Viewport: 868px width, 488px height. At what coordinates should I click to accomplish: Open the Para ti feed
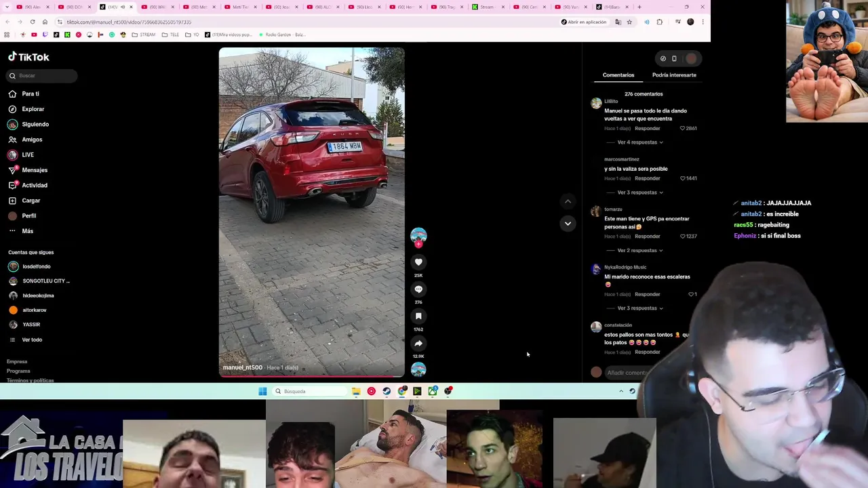coord(31,94)
